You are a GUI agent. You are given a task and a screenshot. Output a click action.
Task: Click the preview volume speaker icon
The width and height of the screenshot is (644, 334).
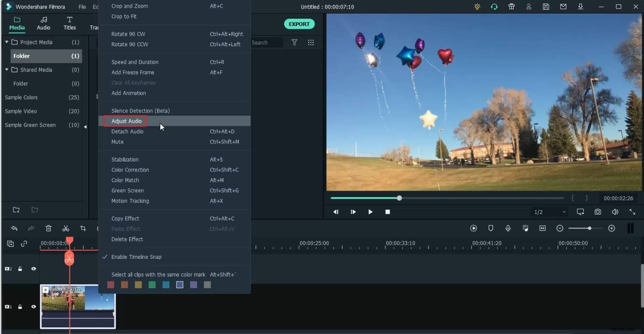click(615, 212)
